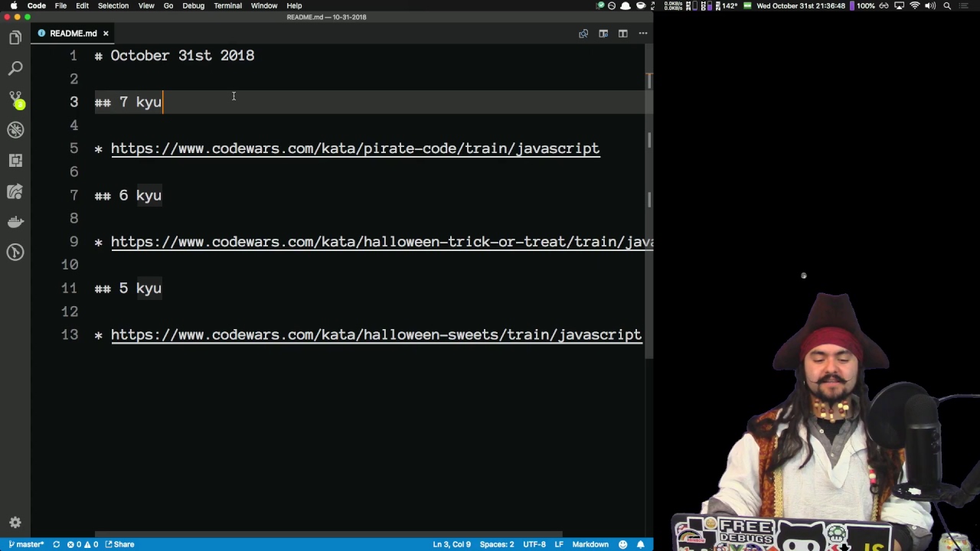Image resolution: width=980 pixels, height=551 pixels.
Task: Open the Debug menu
Action: pyautogui.click(x=193, y=5)
